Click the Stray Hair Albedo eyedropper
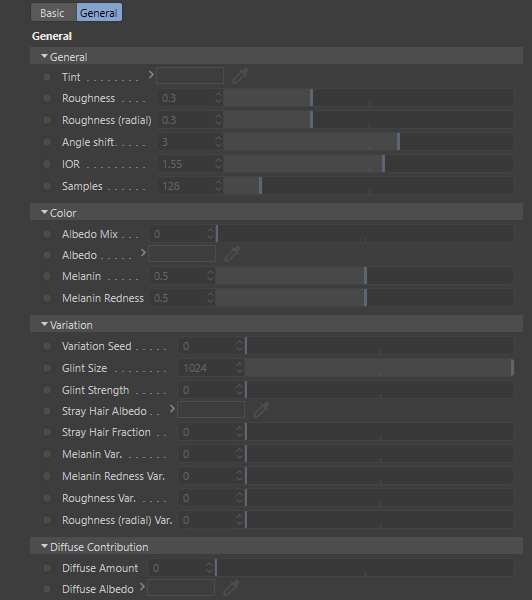 click(261, 410)
